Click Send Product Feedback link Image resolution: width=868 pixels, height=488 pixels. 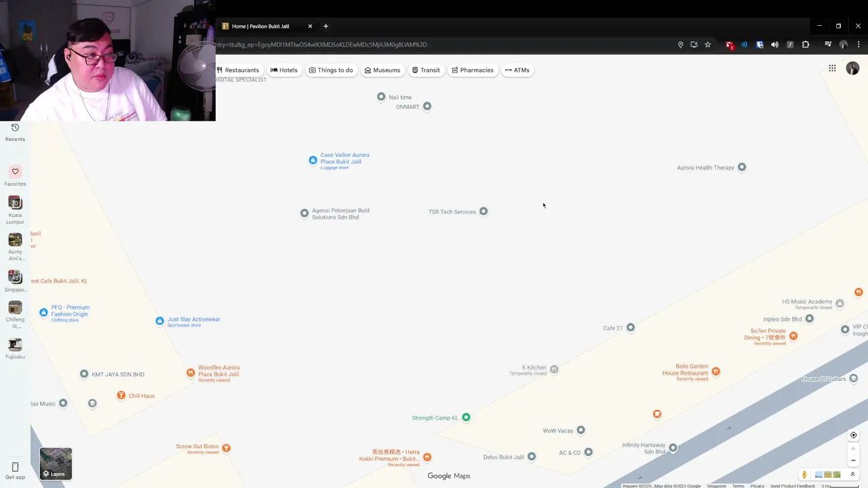(793, 486)
